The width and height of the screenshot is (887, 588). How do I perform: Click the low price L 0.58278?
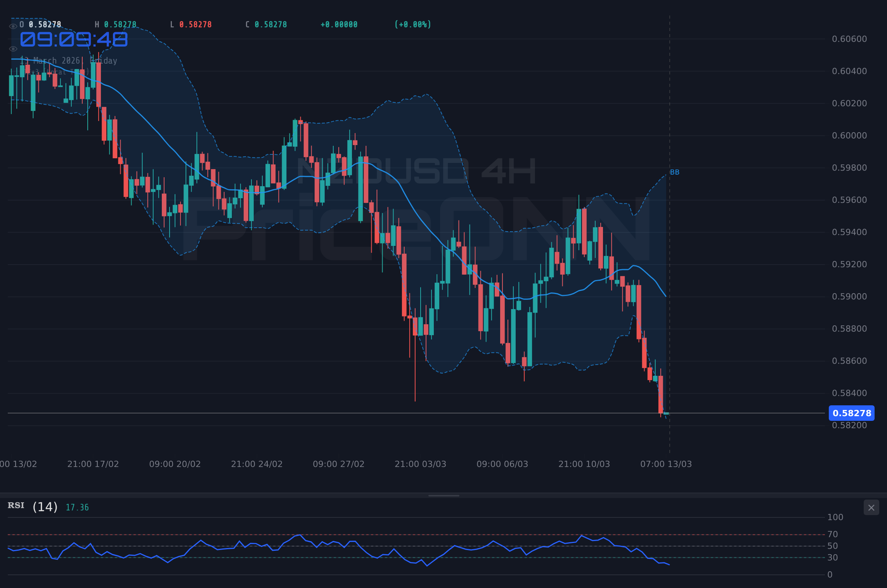tap(191, 24)
